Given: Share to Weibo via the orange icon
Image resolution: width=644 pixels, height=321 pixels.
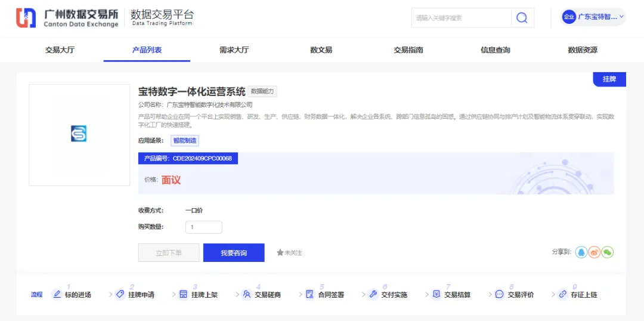Looking at the screenshot, I should tap(595, 252).
